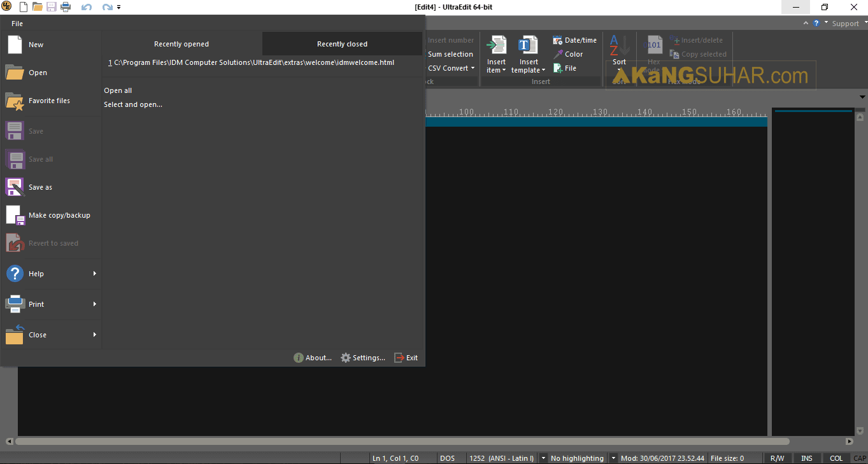Click the Close folder icon in File menu
The height and width of the screenshot is (464, 868).
15,335
